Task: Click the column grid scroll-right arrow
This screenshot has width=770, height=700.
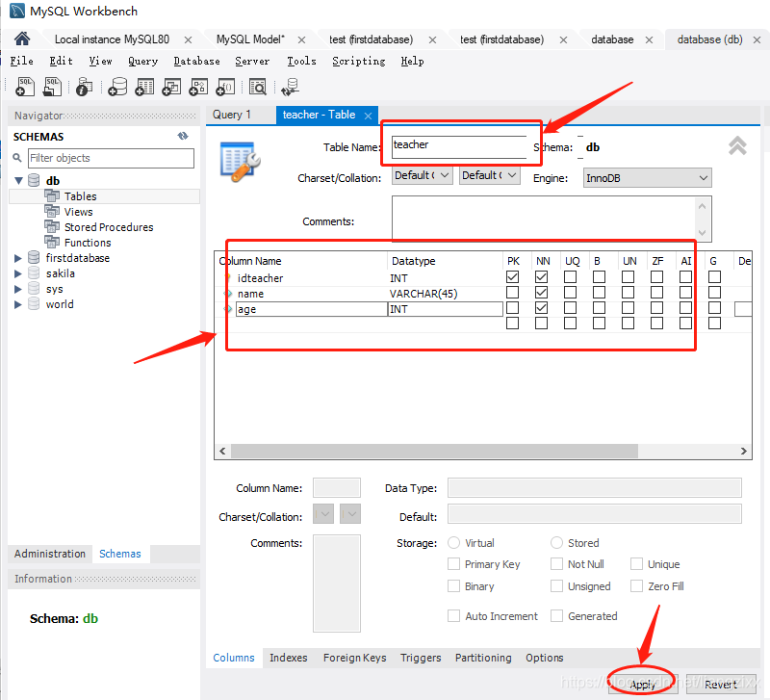Action: tap(743, 451)
